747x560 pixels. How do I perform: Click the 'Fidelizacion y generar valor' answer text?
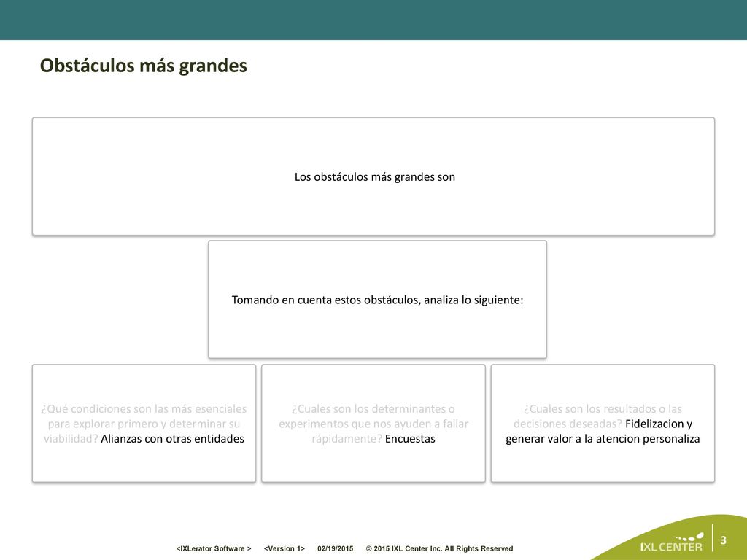603,431
